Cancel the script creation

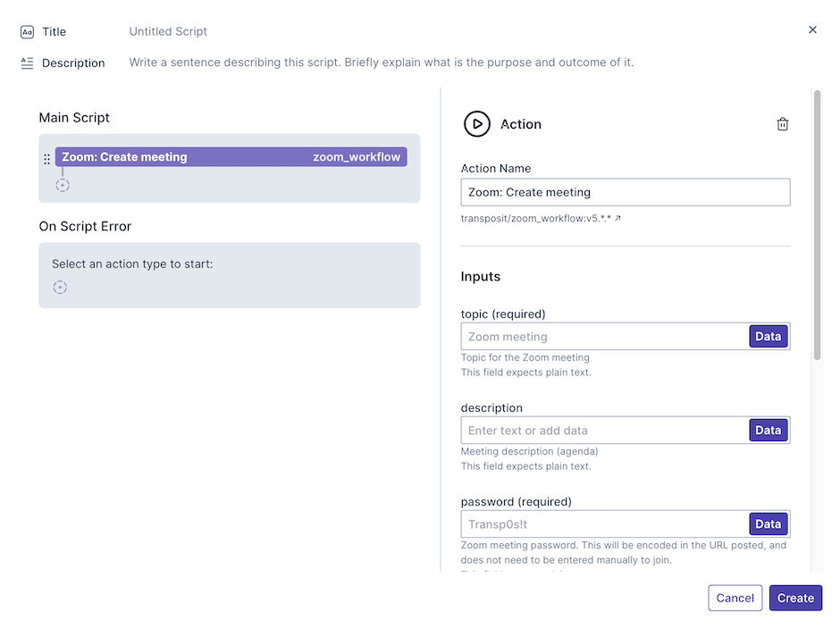(735, 598)
